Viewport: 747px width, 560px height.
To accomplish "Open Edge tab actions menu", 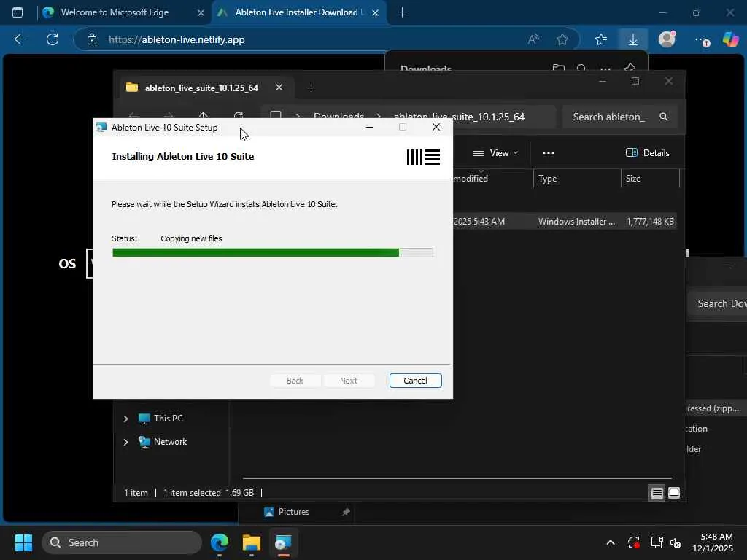I will pos(18,12).
